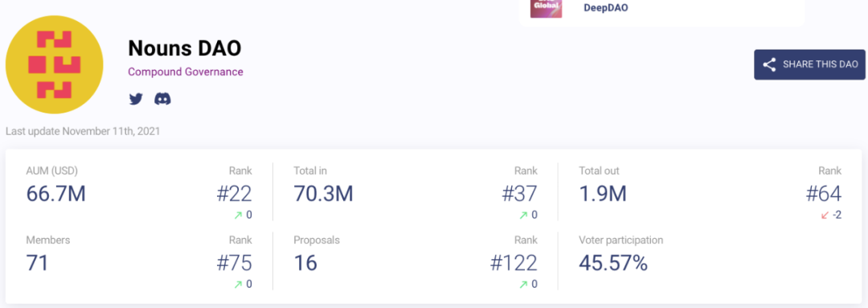This screenshot has width=868, height=308.
Task: Click the #75 members rank
Action: click(x=234, y=263)
